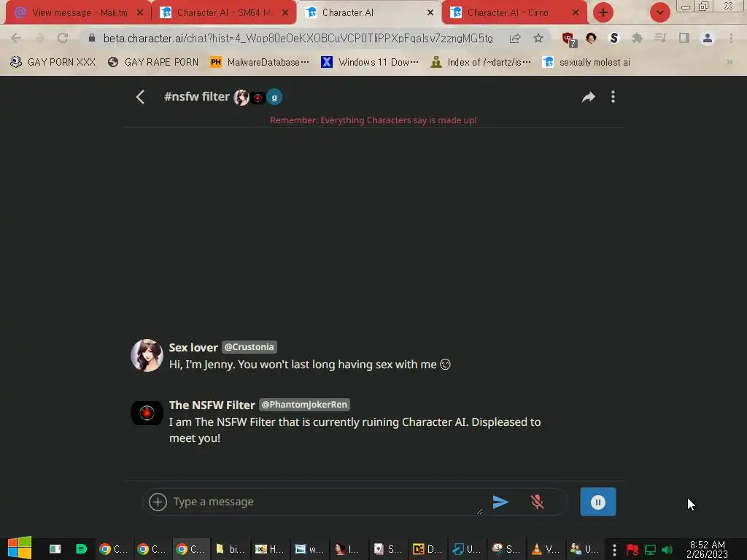Click the blue pause button
Viewport: 747px width, 560px height.
(598, 502)
